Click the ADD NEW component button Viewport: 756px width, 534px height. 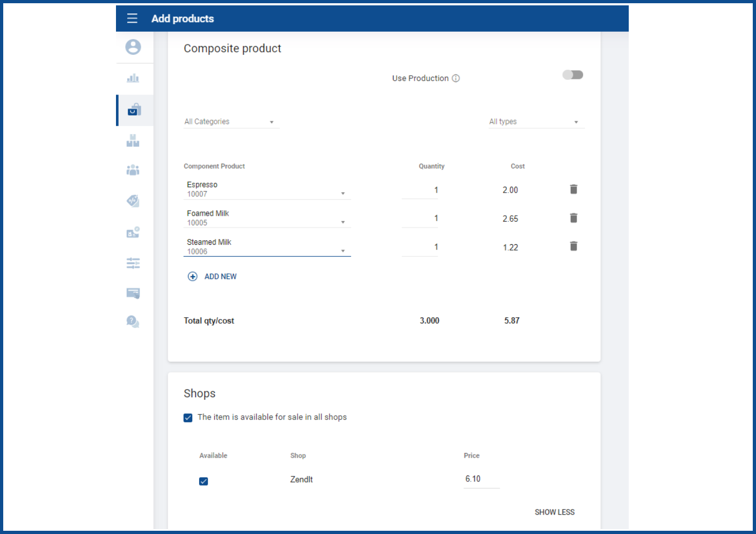[x=213, y=277]
